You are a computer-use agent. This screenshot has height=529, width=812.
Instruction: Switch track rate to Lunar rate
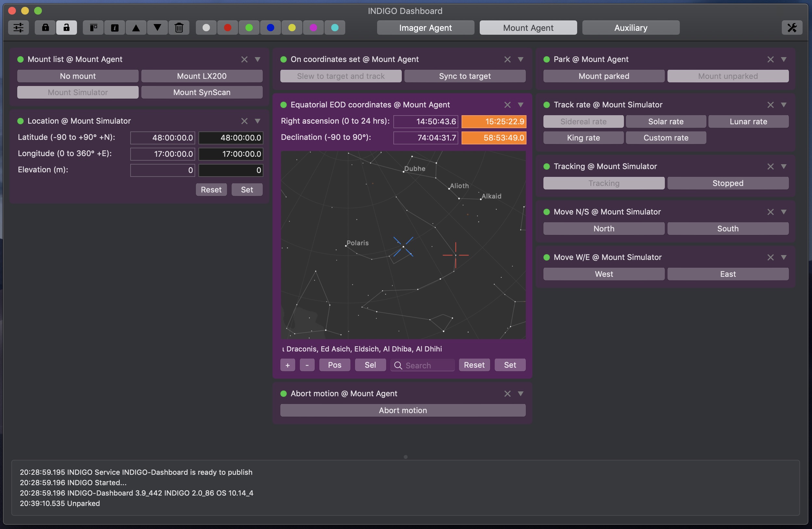(x=748, y=121)
